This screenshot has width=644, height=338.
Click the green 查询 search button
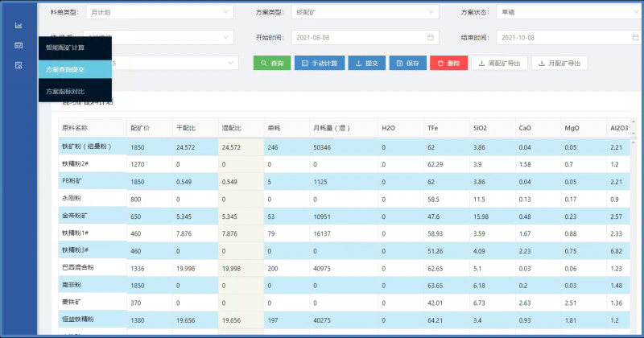pyautogui.click(x=271, y=63)
